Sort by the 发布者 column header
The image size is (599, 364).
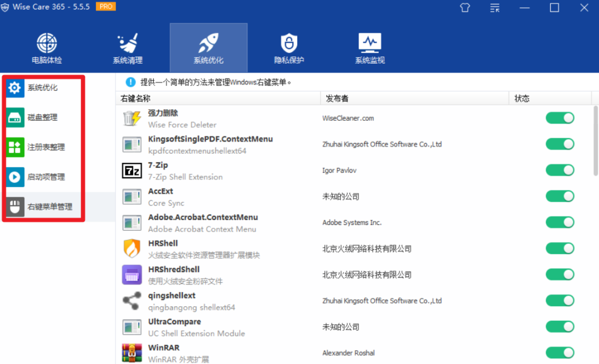(x=414, y=99)
